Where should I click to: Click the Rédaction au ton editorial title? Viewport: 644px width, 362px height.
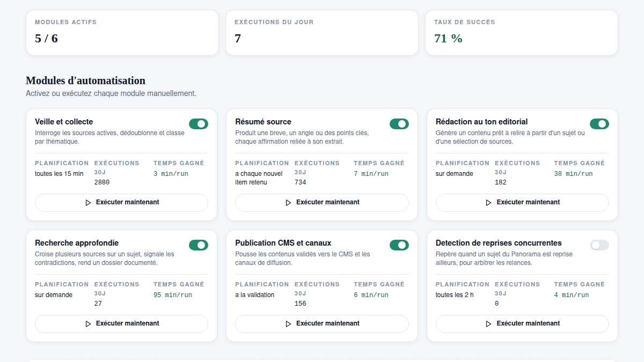[x=481, y=122]
